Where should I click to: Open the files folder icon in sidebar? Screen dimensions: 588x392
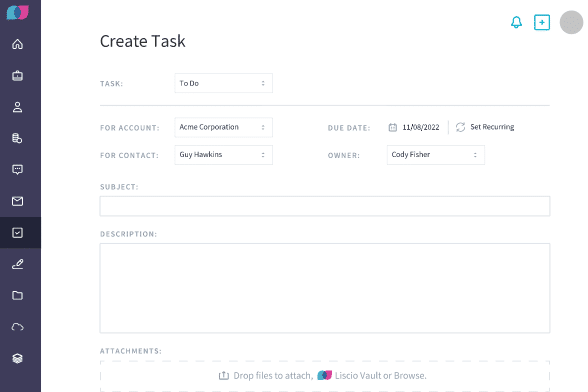coord(17,296)
